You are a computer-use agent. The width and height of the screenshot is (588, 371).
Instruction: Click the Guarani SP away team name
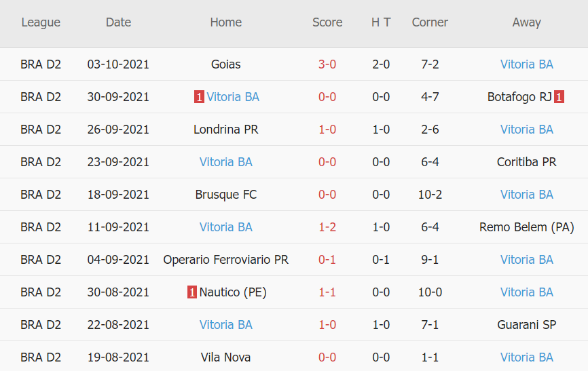tap(527, 325)
